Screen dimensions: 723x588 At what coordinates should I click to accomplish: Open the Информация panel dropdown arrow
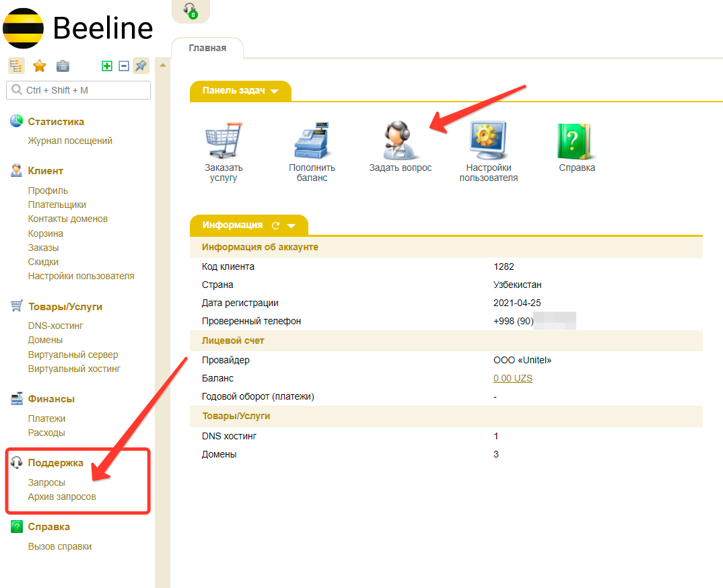pos(291,226)
